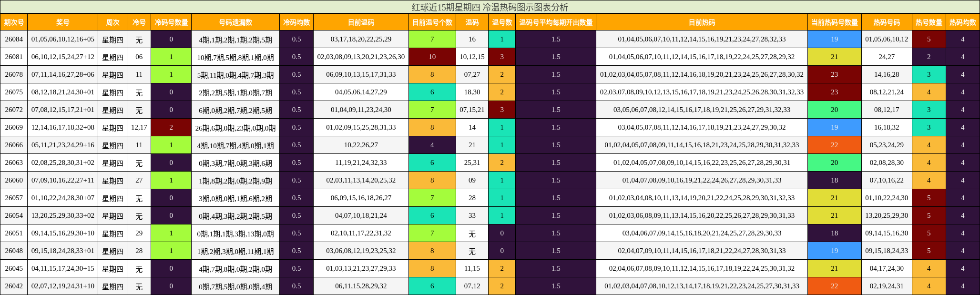This screenshot has height=295, width=980.
Task: Click prize number 12,14,16,17,18,32+08
Action: pyautogui.click(x=63, y=127)
